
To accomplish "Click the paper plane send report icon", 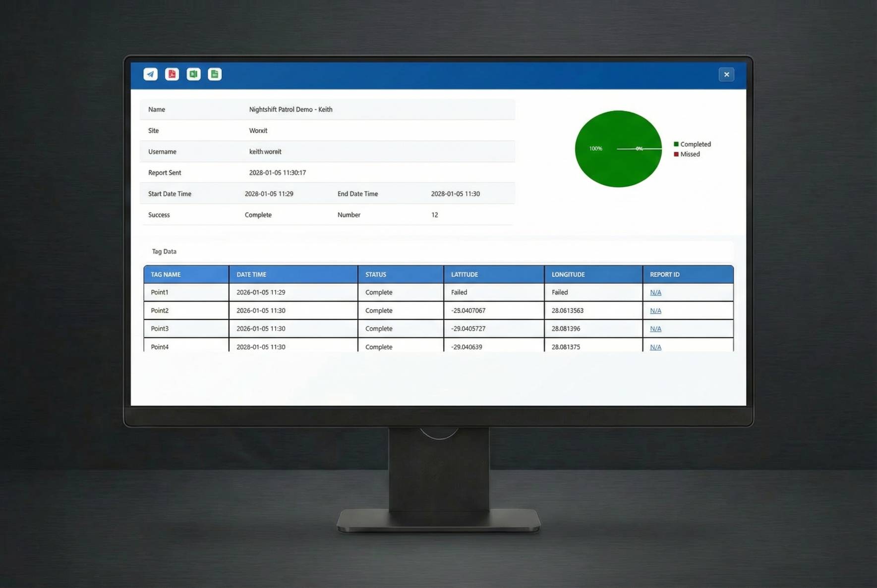I will (150, 74).
